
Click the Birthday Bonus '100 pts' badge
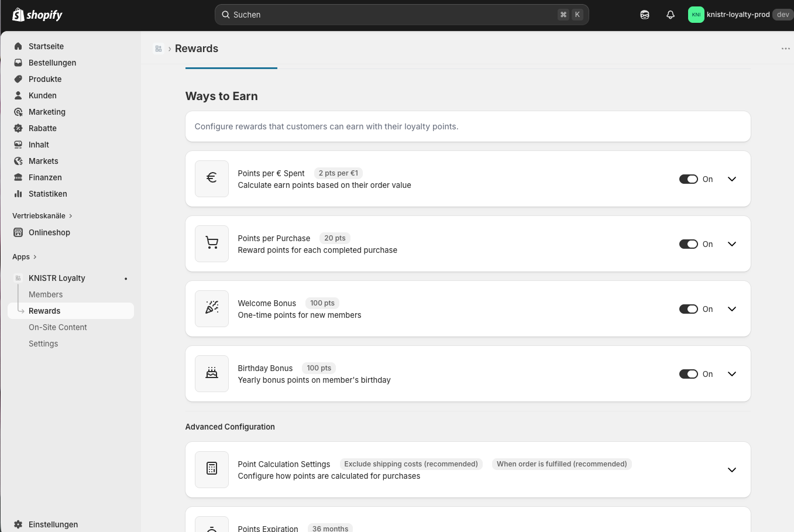click(x=319, y=368)
